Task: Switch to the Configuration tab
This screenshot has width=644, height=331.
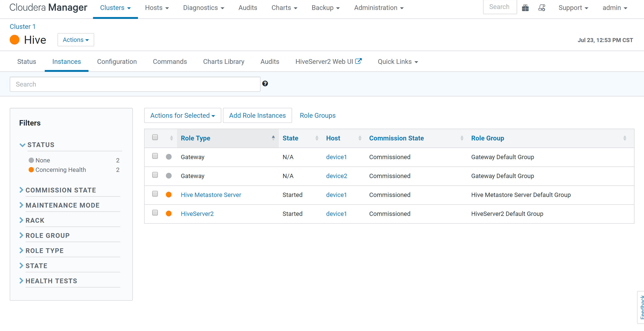Action: pos(117,61)
